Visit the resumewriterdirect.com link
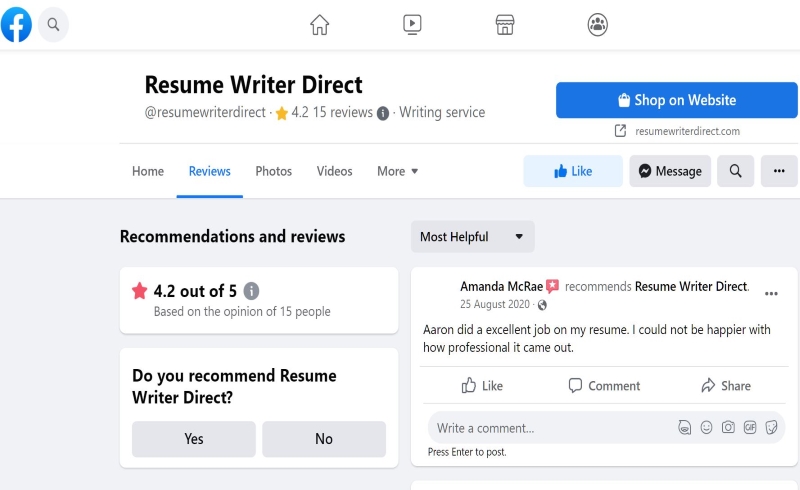 [x=687, y=131]
